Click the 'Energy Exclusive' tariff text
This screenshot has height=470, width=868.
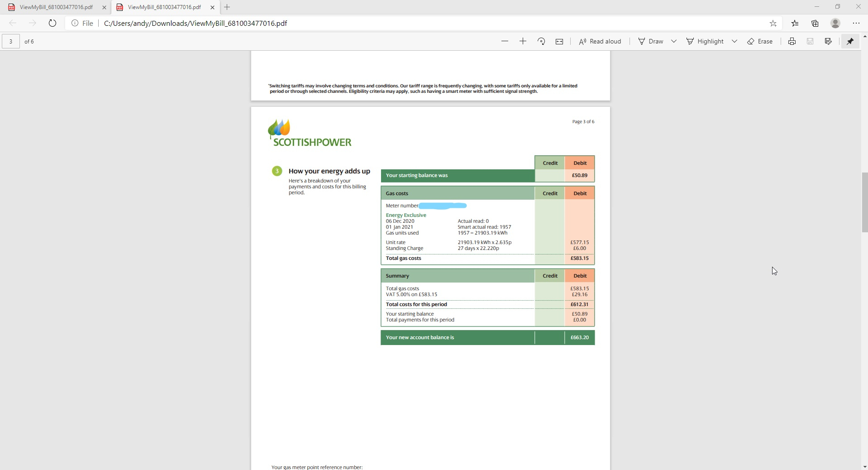click(x=406, y=215)
